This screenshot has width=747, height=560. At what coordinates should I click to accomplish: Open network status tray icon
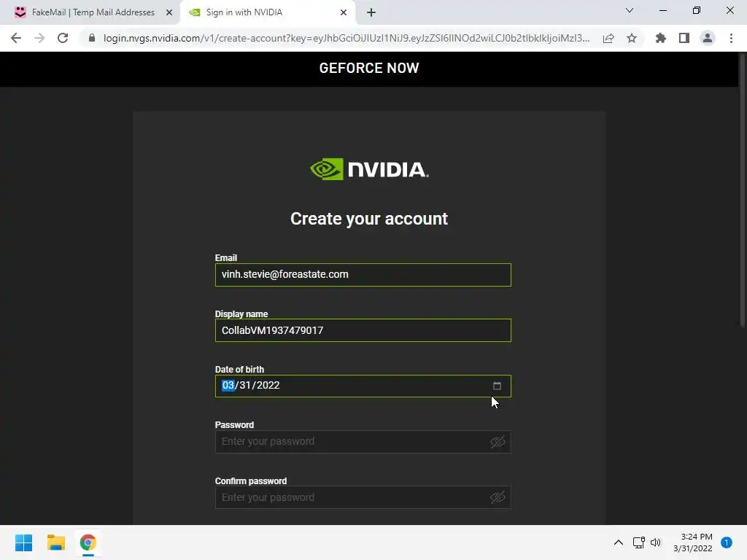tap(638, 542)
